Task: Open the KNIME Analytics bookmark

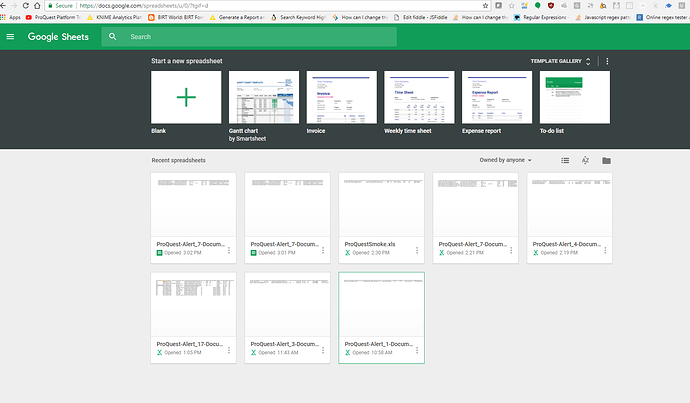Action: [114, 18]
